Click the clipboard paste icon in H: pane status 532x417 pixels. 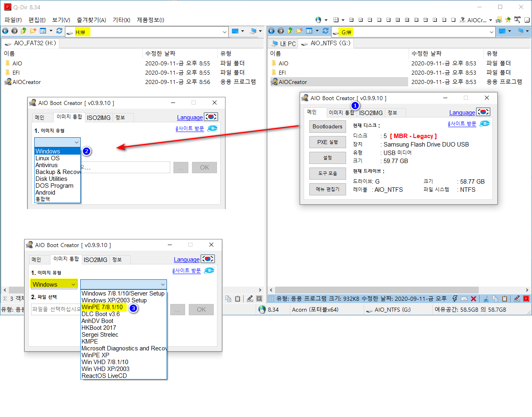pos(238,299)
